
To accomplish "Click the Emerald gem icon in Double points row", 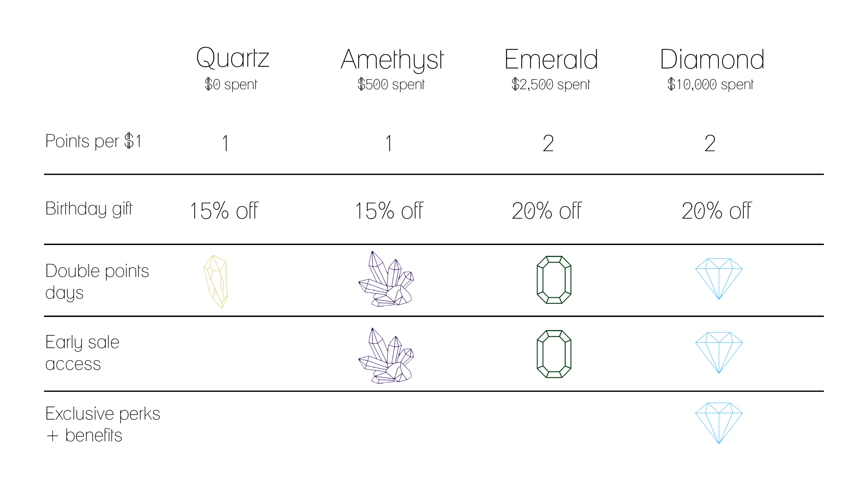I will 554,280.
